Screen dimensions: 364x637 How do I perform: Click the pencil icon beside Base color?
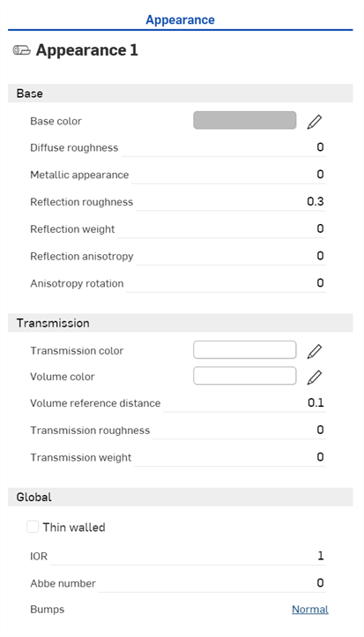pyautogui.click(x=315, y=122)
